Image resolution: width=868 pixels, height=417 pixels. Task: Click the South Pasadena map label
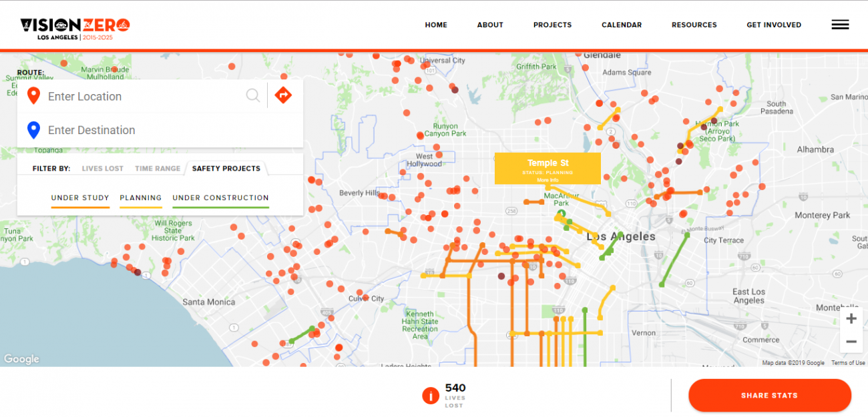pos(777,108)
